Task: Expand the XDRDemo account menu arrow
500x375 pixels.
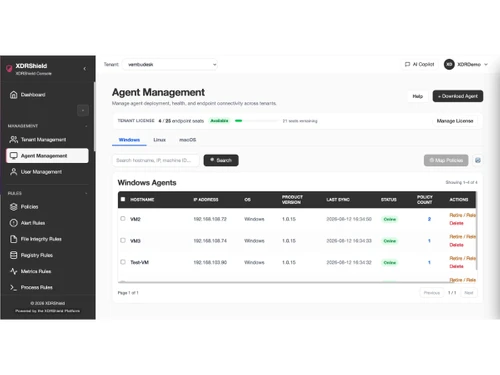Action: (486, 64)
